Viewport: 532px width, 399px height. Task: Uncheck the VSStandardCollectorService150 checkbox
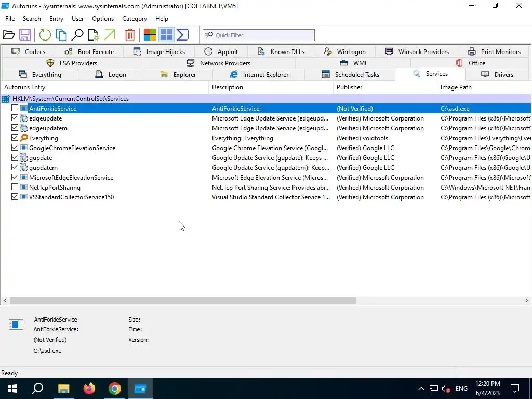coord(15,197)
